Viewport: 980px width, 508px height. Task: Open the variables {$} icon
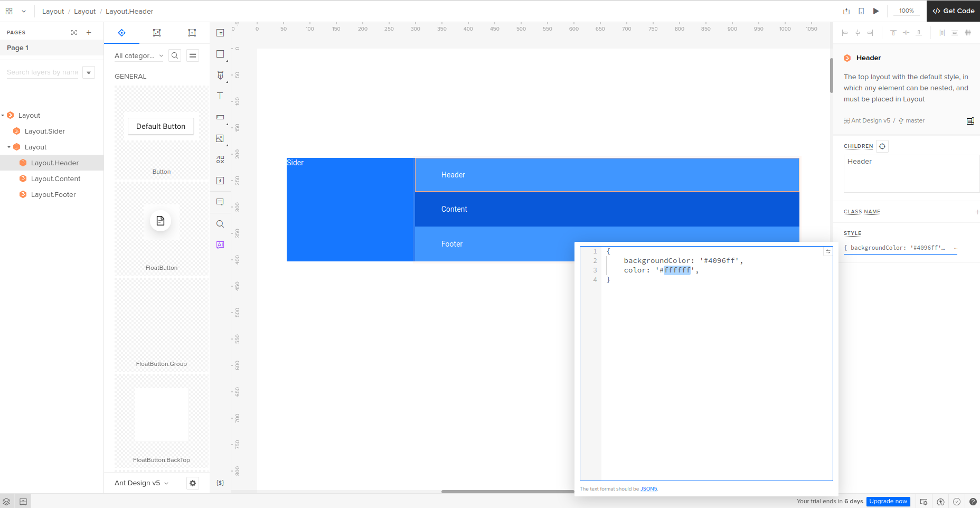coord(220,483)
